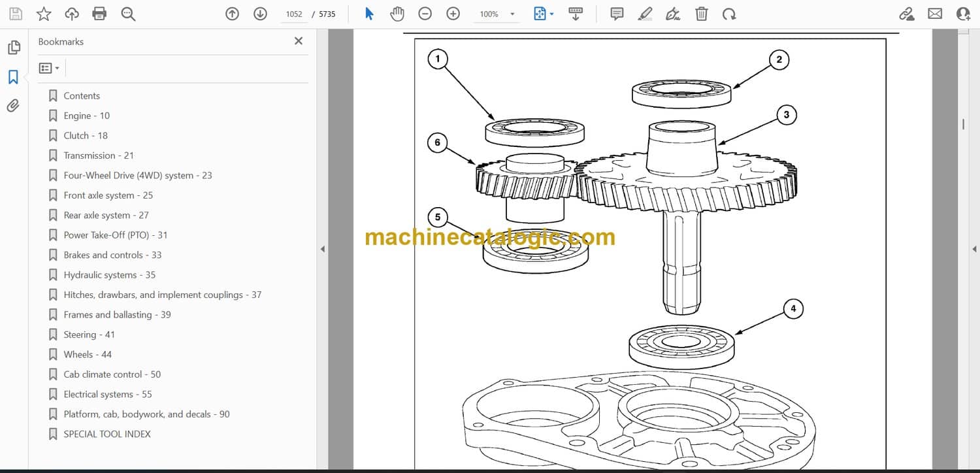Add the document to favorites with the star

44,14
